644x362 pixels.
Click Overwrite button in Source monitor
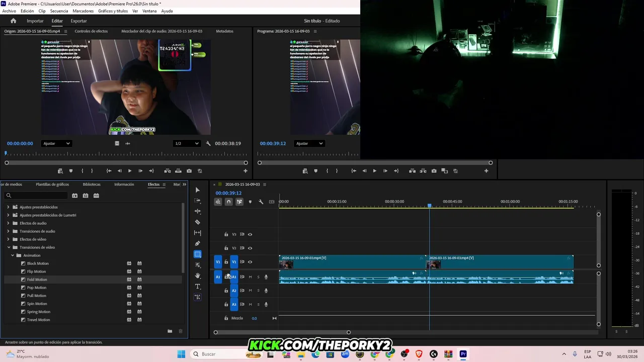[178, 171]
